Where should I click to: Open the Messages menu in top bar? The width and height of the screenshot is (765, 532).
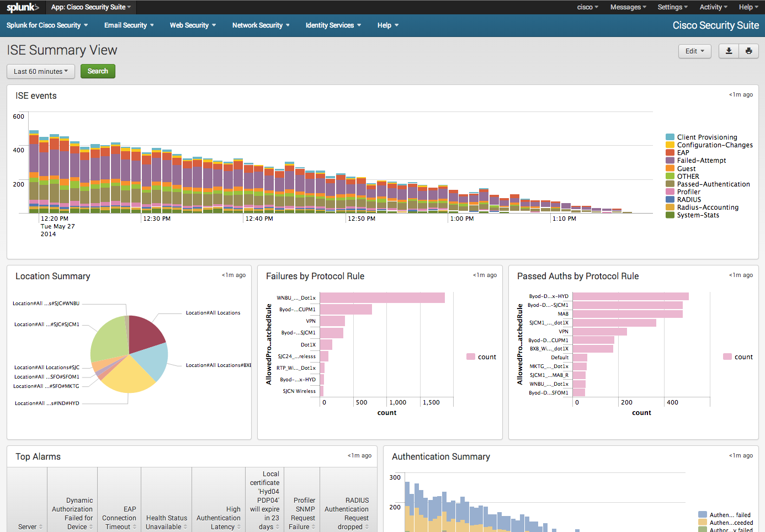628,7
